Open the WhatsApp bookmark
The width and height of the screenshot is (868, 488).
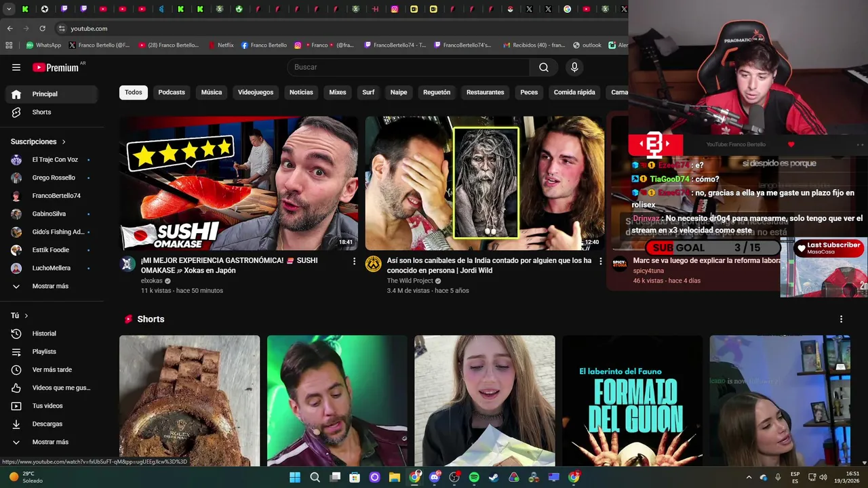coord(43,45)
